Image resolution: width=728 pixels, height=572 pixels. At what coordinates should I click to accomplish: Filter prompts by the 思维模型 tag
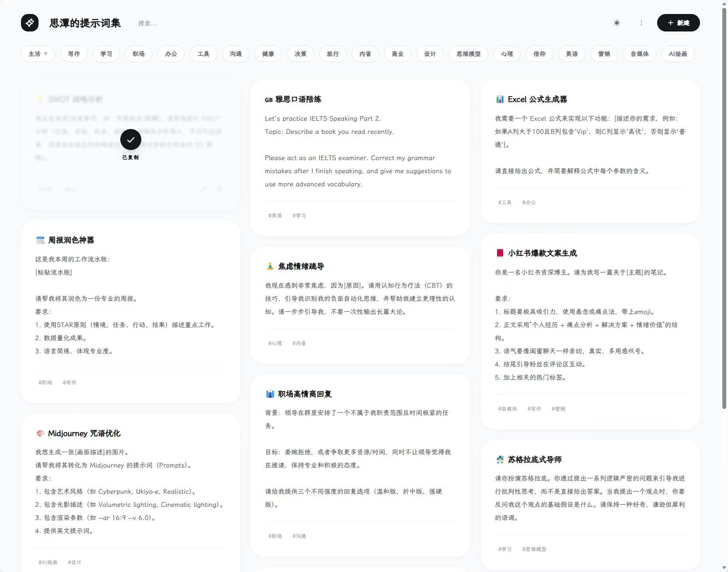[x=468, y=54]
